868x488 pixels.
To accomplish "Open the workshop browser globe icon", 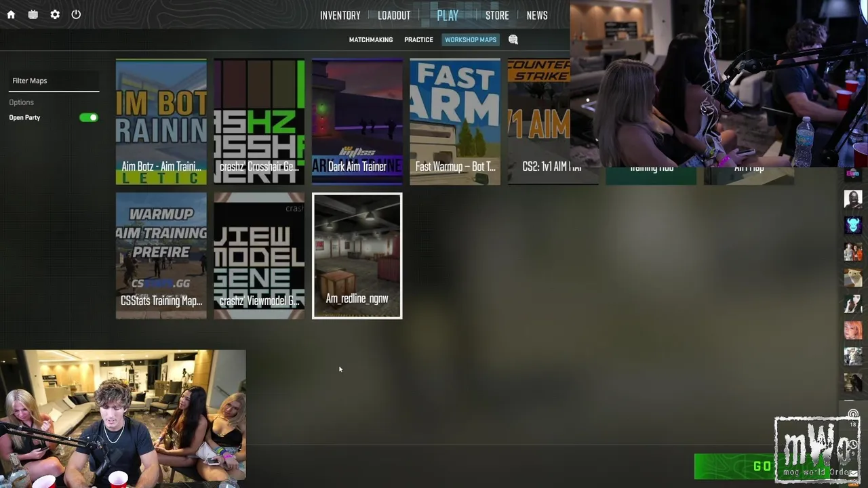I will coord(513,39).
